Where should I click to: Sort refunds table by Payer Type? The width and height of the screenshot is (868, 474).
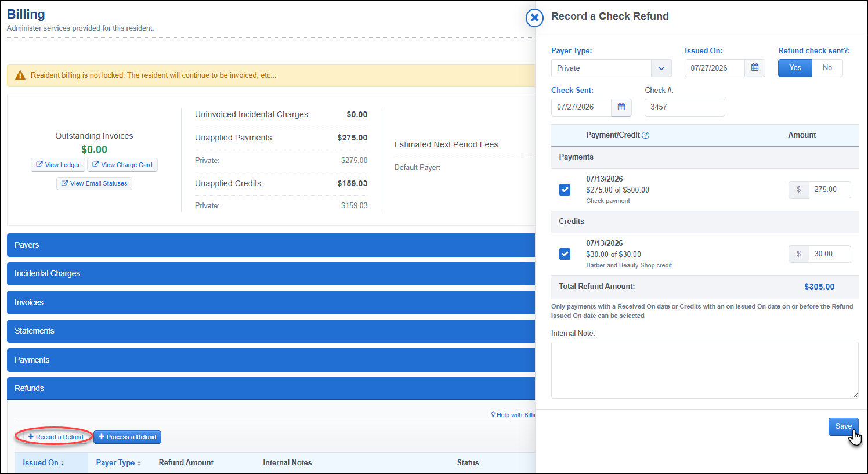pyautogui.click(x=118, y=462)
